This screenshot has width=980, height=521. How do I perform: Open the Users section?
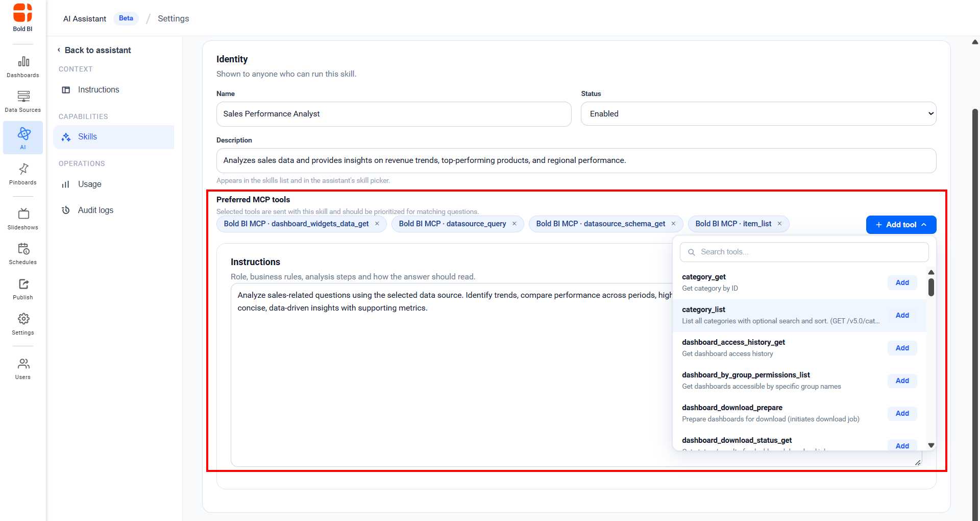23,369
